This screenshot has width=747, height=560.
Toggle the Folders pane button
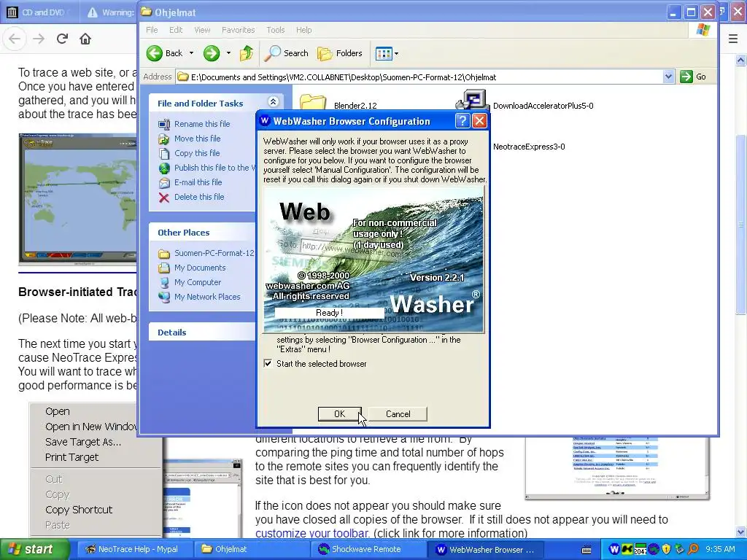(x=340, y=53)
